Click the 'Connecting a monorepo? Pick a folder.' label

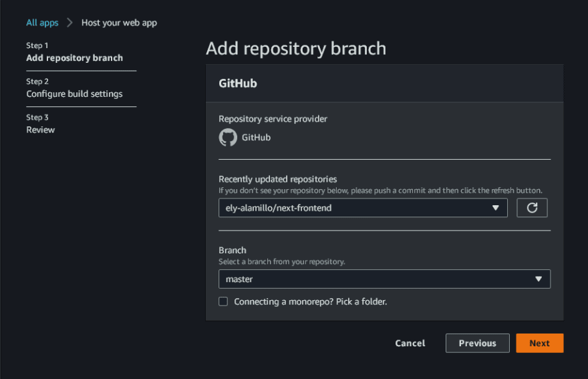tap(311, 301)
